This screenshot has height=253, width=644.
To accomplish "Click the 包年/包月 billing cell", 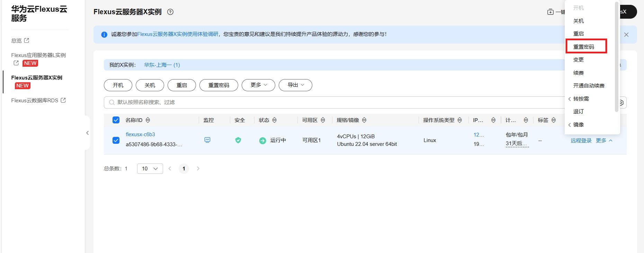I will tap(517, 135).
